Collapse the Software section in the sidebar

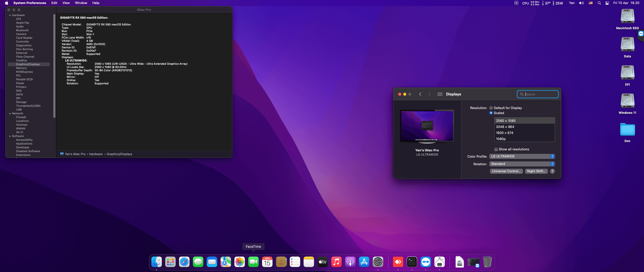10,136
